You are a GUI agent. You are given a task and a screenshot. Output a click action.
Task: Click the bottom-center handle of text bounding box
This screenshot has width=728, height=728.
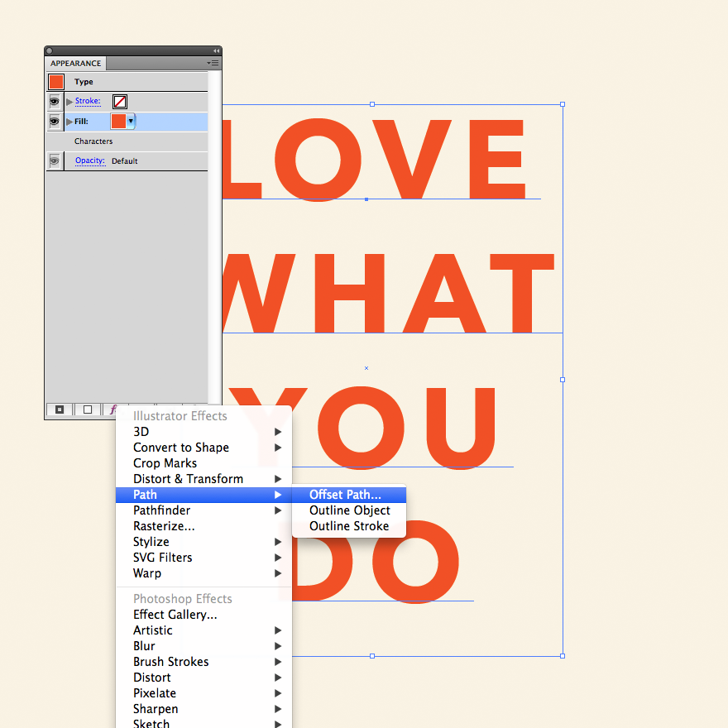372,656
